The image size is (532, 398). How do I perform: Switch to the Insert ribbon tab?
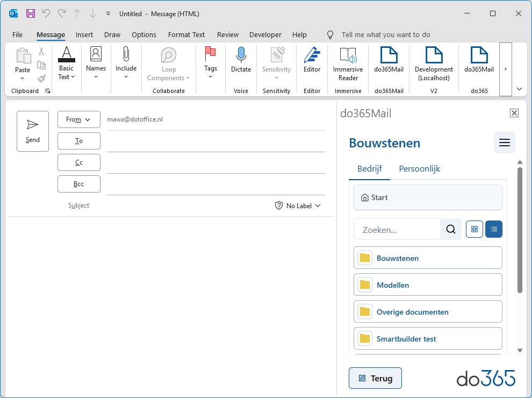tap(84, 34)
